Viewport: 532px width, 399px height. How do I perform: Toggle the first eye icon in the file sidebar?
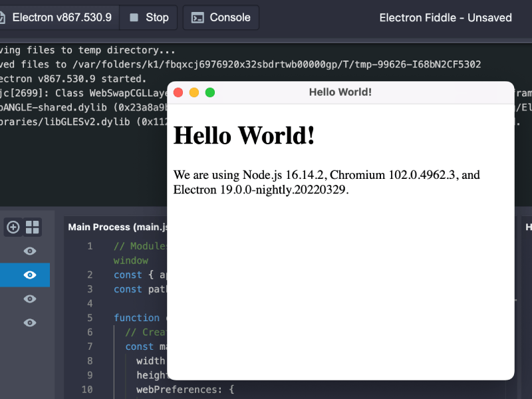tap(30, 251)
